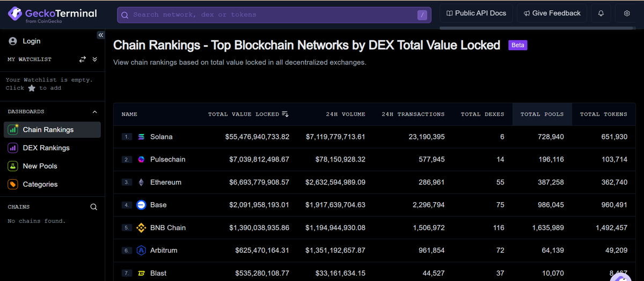The image size is (644, 281).
Task: Click the Pulsechain logo icon
Action: click(142, 159)
